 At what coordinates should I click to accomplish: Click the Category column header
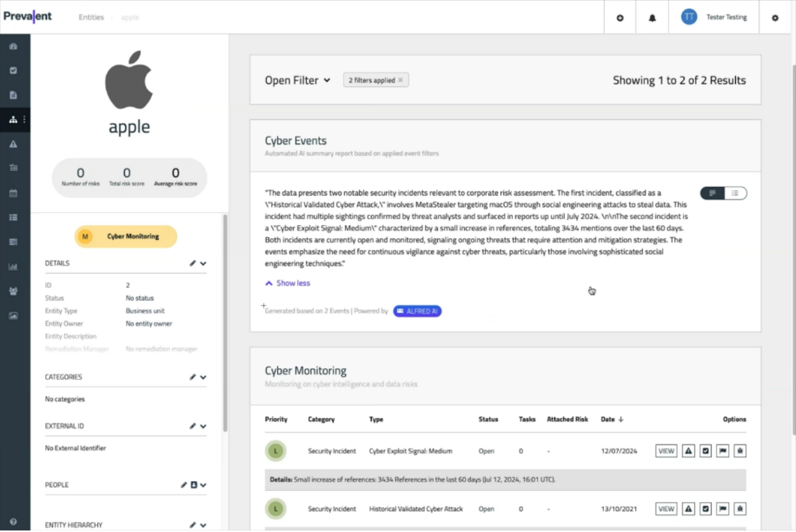pyautogui.click(x=321, y=419)
